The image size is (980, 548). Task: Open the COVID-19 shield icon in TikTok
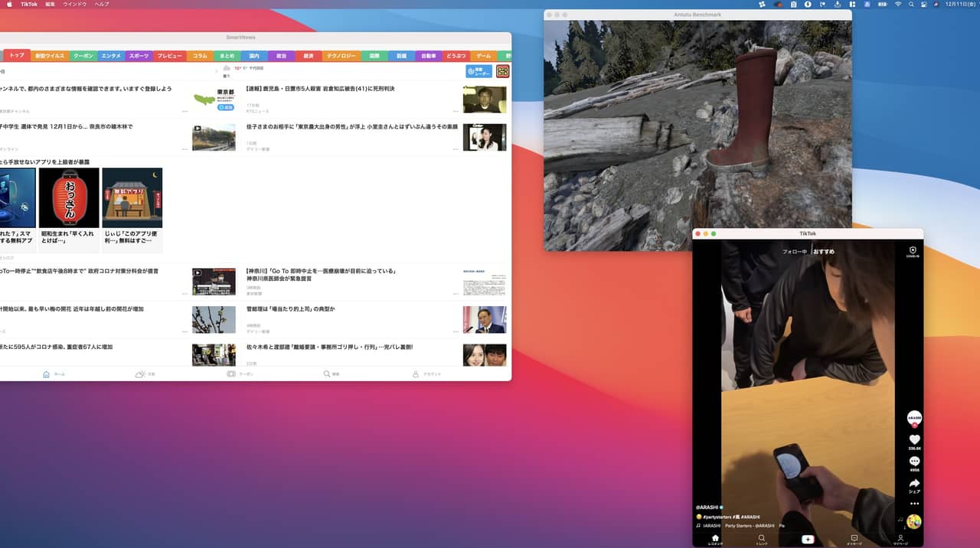912,250
